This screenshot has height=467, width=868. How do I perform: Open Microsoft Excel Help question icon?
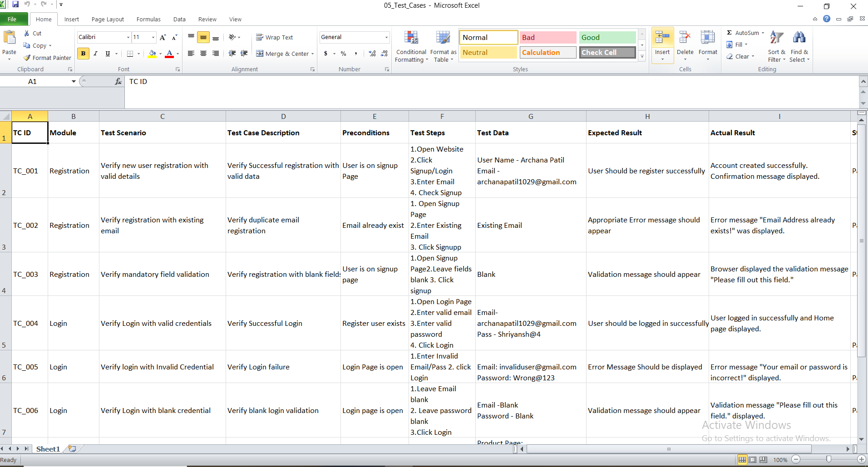click(x=827, y=19)
